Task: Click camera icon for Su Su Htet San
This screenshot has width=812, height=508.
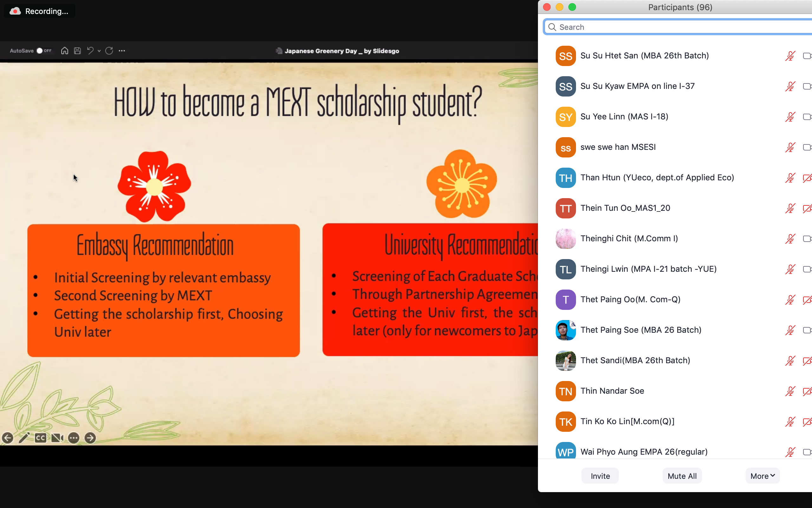Action: [807, 56]
